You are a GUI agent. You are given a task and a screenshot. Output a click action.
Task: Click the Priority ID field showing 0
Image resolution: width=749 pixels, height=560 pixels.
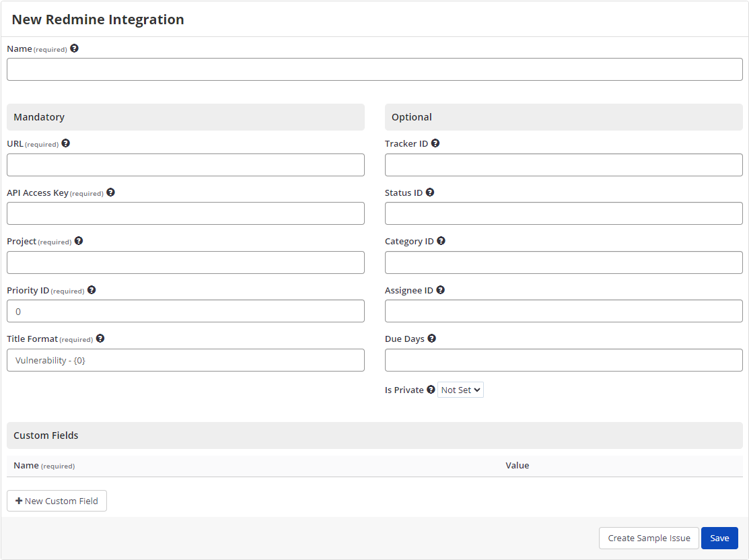coord(186,310)
